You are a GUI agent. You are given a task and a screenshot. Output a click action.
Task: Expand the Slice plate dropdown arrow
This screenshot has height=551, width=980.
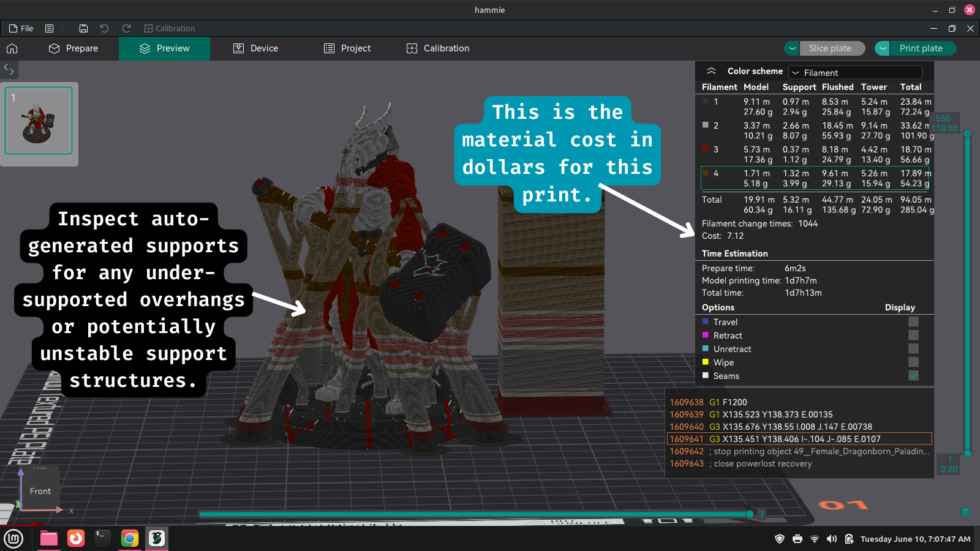point(793,48)
